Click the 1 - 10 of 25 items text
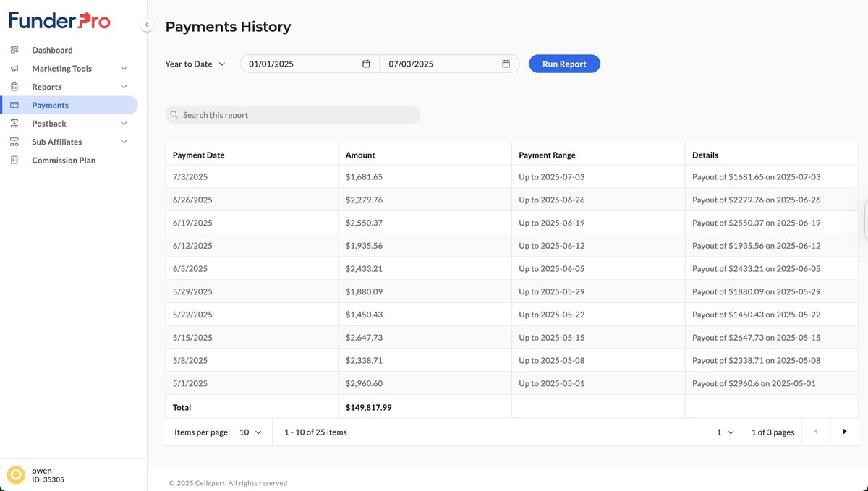868x491 pixels. 315,432
